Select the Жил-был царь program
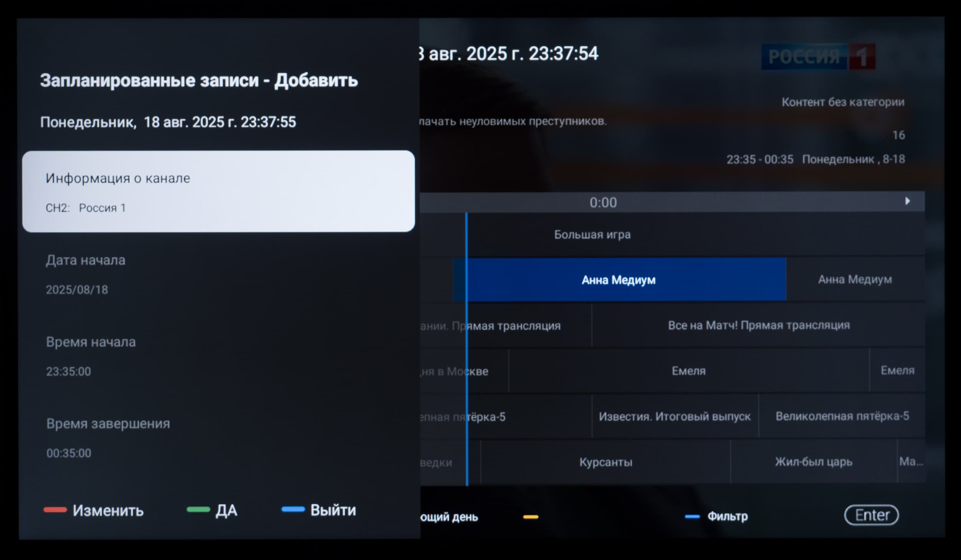 (813, 461)
